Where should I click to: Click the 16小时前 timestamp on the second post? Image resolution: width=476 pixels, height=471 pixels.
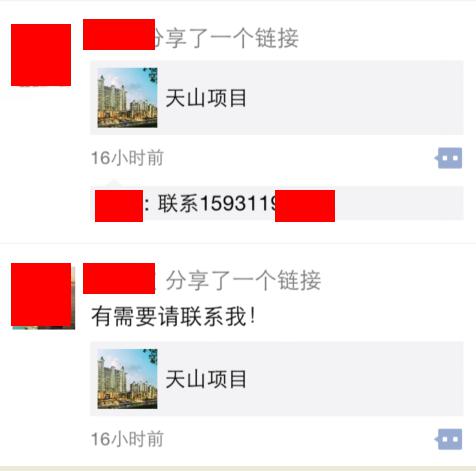click(127, 439)
